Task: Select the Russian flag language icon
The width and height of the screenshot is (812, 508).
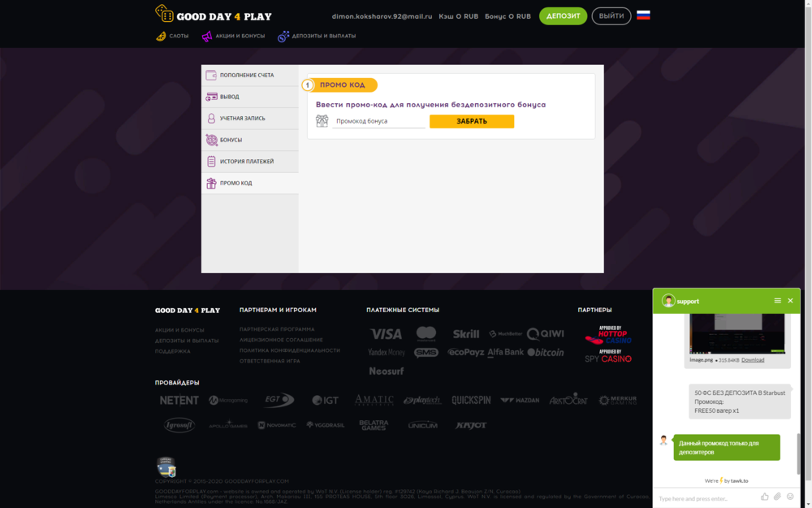Action: [643, 15]
